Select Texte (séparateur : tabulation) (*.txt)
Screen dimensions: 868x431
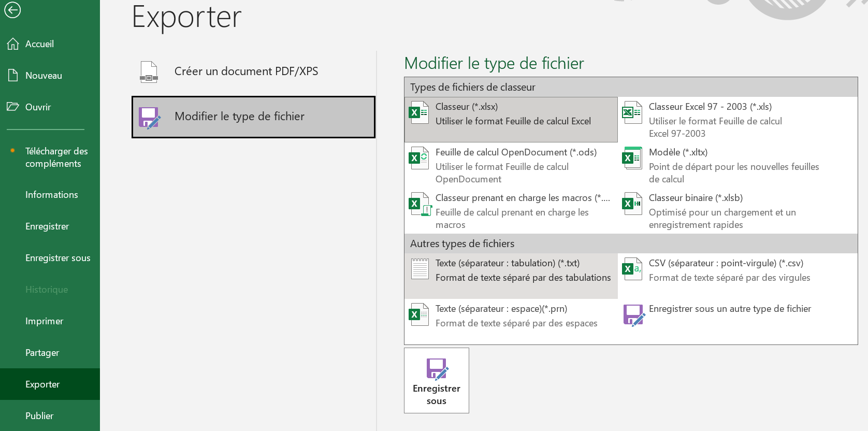pyautogui.click(x=511, y=276)
